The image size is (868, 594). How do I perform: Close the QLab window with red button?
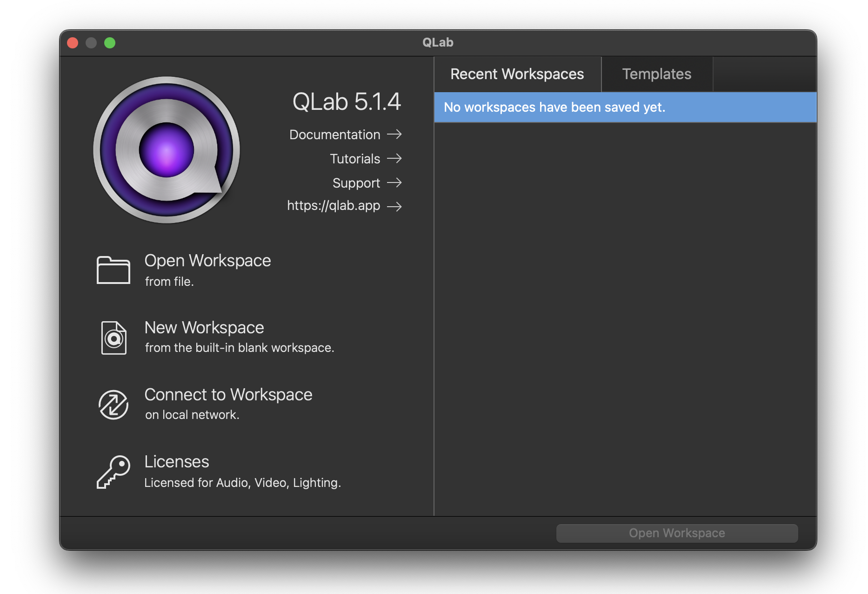(x=73, y=43)
